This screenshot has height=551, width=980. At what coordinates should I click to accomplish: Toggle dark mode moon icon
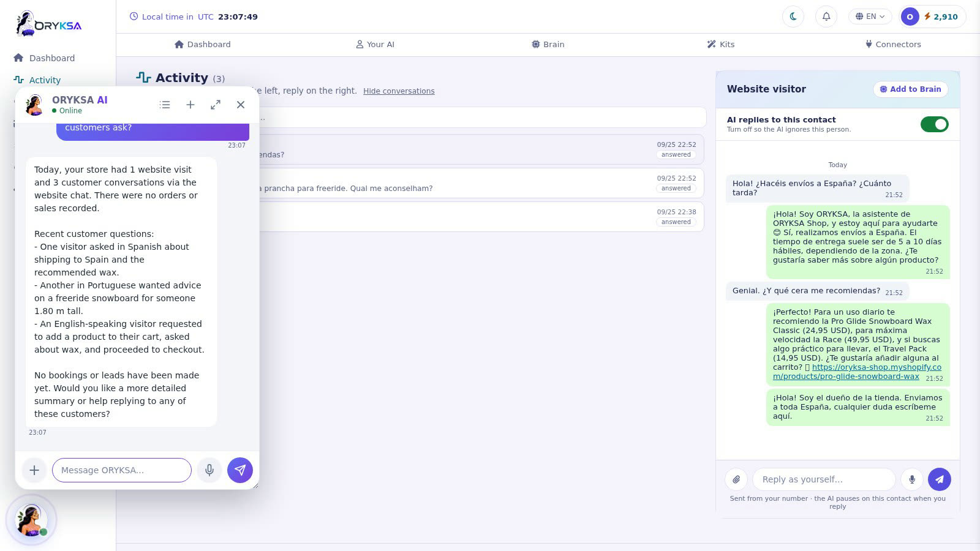(793, 17)
